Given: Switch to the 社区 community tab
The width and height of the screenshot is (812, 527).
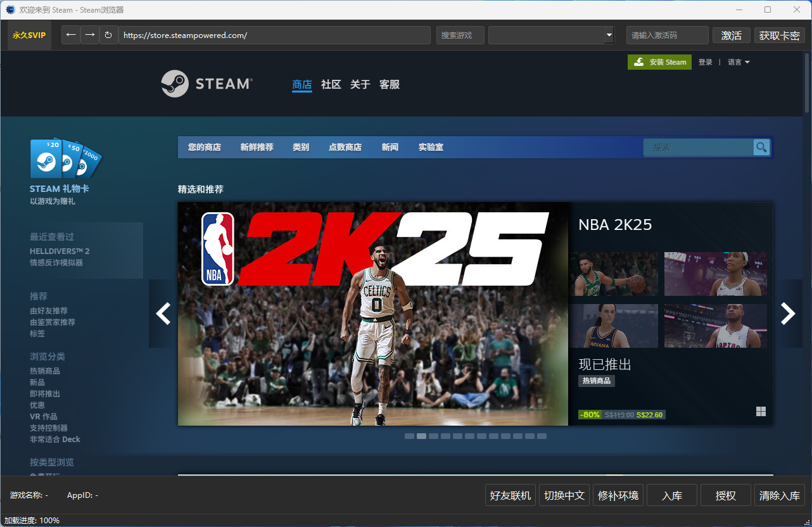Looking at the screenshot, I should 331,85.
